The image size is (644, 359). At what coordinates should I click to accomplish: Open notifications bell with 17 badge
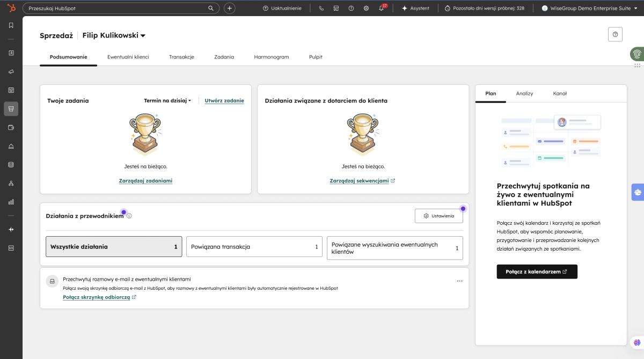tap(382, 8)
